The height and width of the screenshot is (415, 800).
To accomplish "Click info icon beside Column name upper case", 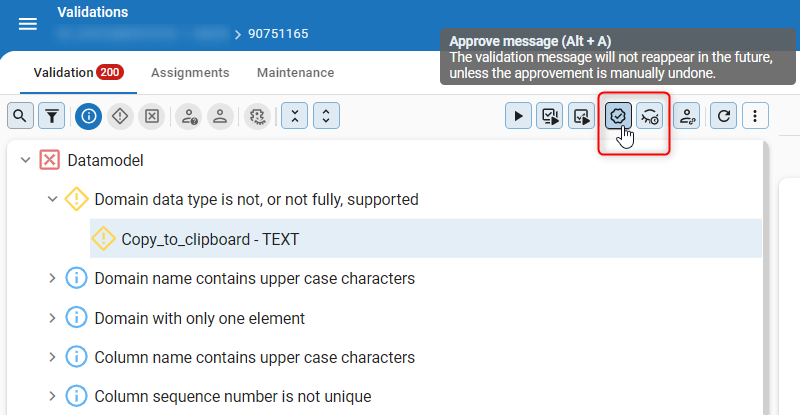I will [77, 357].
